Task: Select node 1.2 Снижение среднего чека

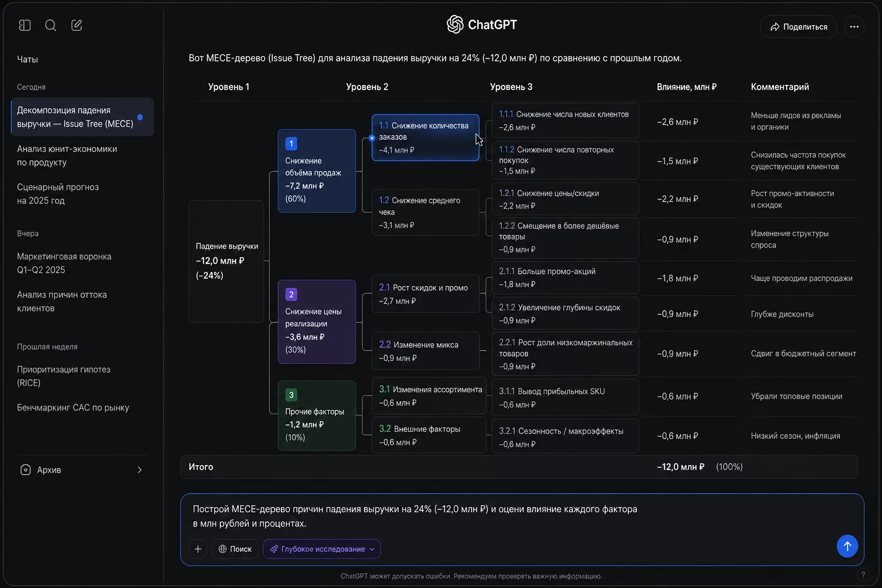Action: point(425,212)
